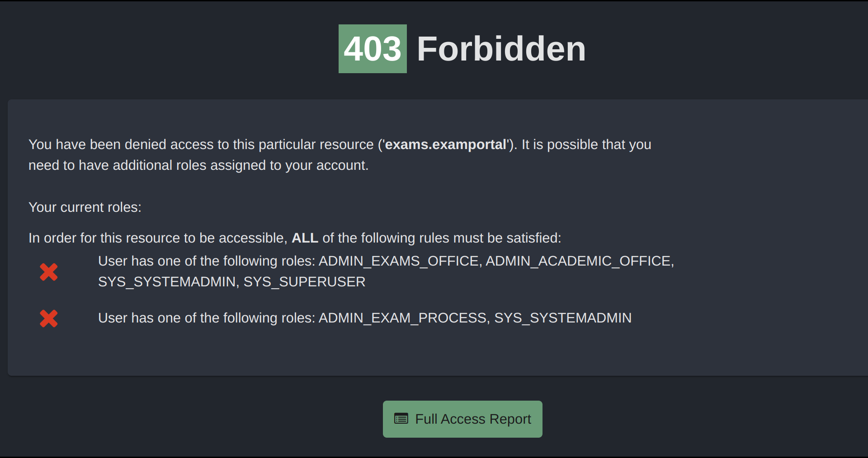Select the Forbidden heading text
The height and width of the screenshot is (458, 868).
tap(501, 48)
